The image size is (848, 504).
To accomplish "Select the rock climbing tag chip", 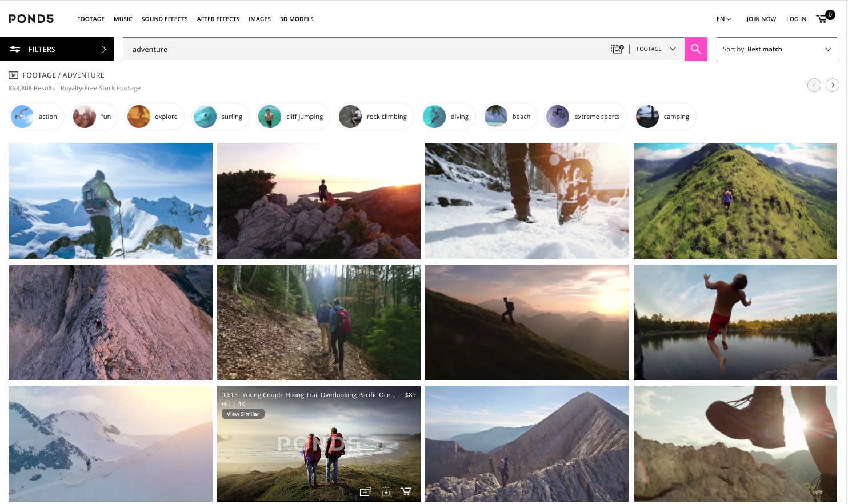I will point(375,117).
